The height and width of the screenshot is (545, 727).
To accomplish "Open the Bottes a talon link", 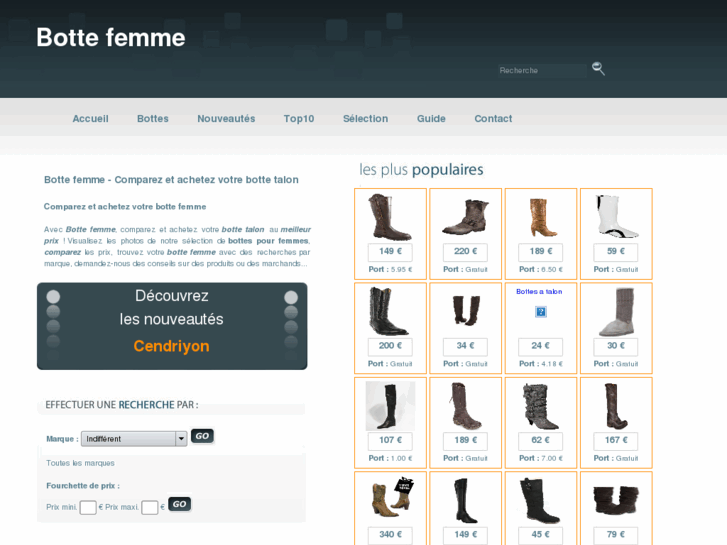I will tap(539, 292).
